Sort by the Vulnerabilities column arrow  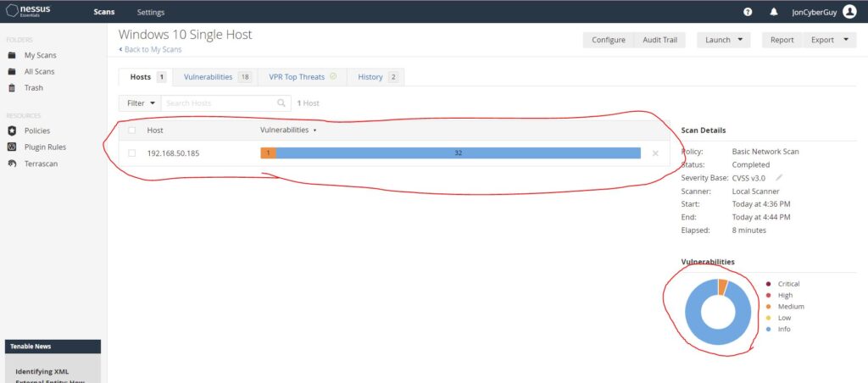[315, 130]
